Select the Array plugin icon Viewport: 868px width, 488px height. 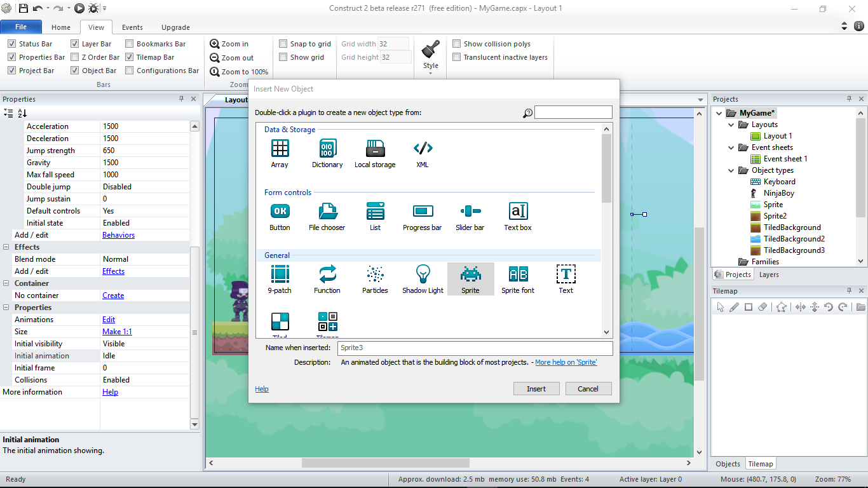[x=280, y=148]
